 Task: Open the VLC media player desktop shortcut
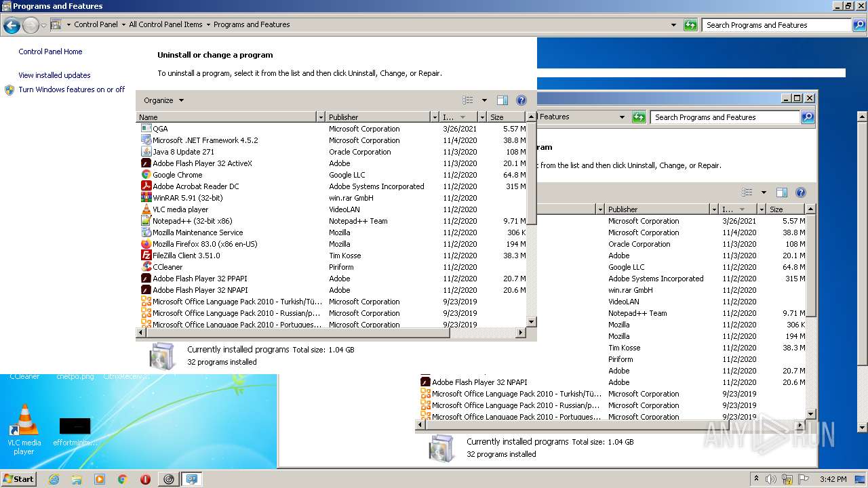click(24, 429)
